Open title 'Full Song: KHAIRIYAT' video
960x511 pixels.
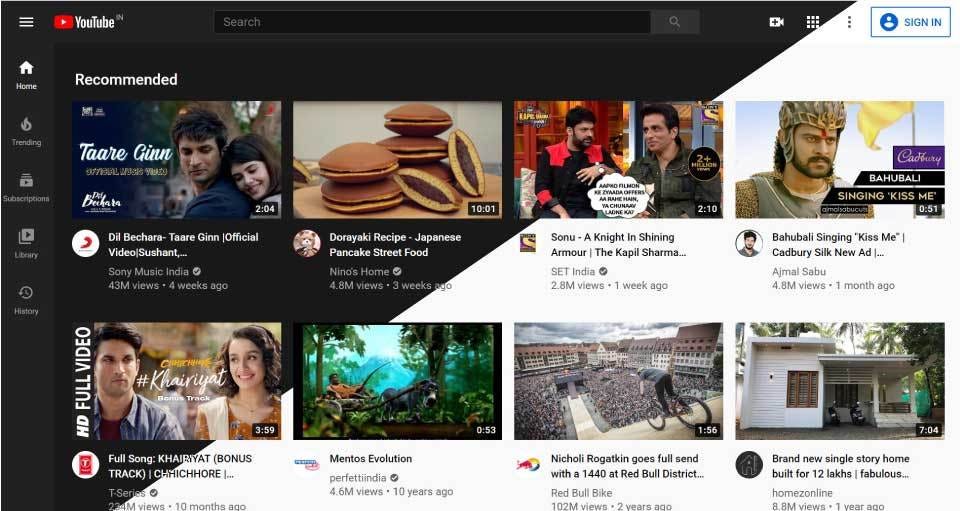tap(180, 466)
